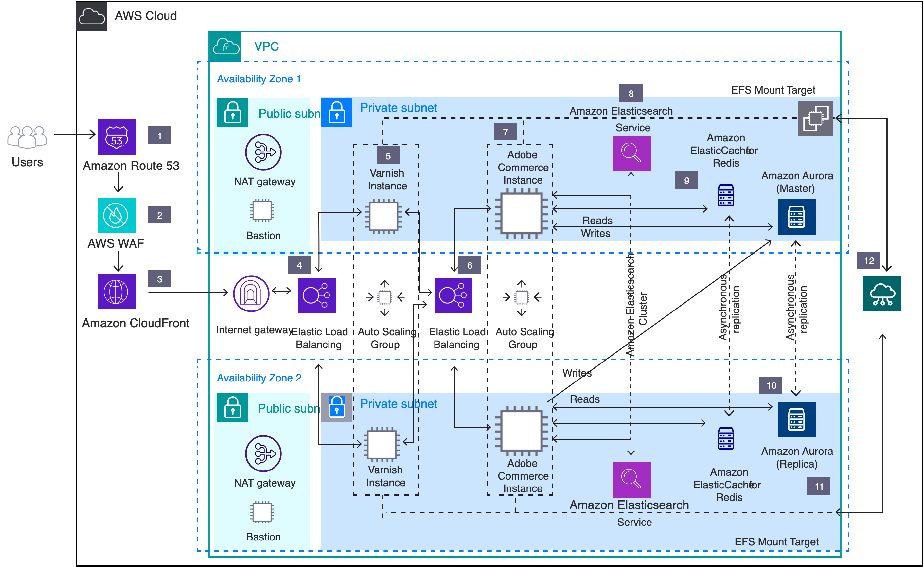The image size is (924, 567).
Task: Click the 'Amazon Route 53' label
Action: coord(131,166)
